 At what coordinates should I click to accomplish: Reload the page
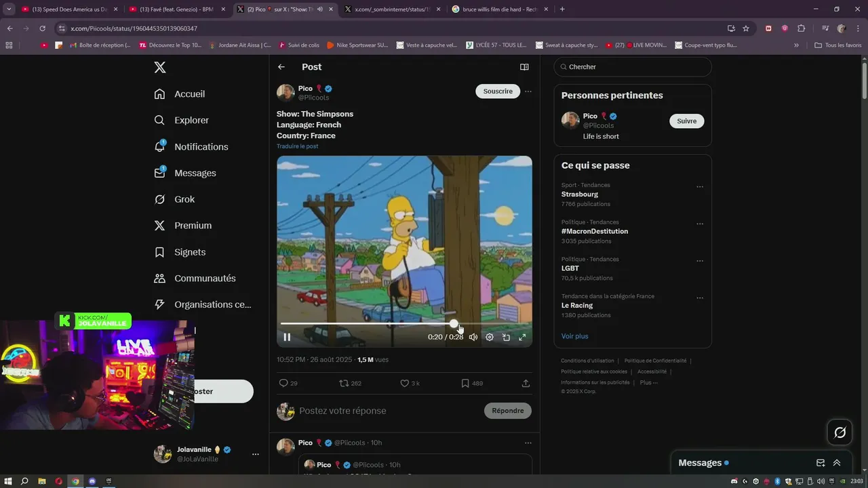tap(42, 28)
